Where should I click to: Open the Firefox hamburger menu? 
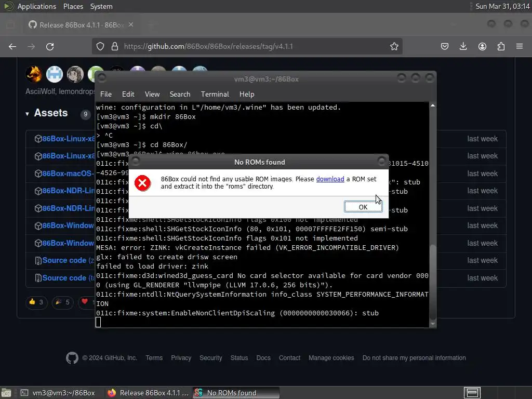click(520, 46)
